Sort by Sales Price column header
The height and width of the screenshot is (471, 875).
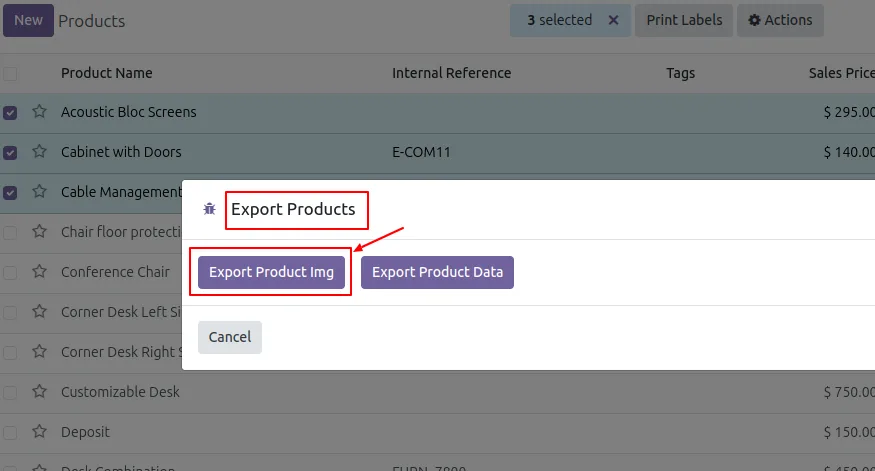842,73
